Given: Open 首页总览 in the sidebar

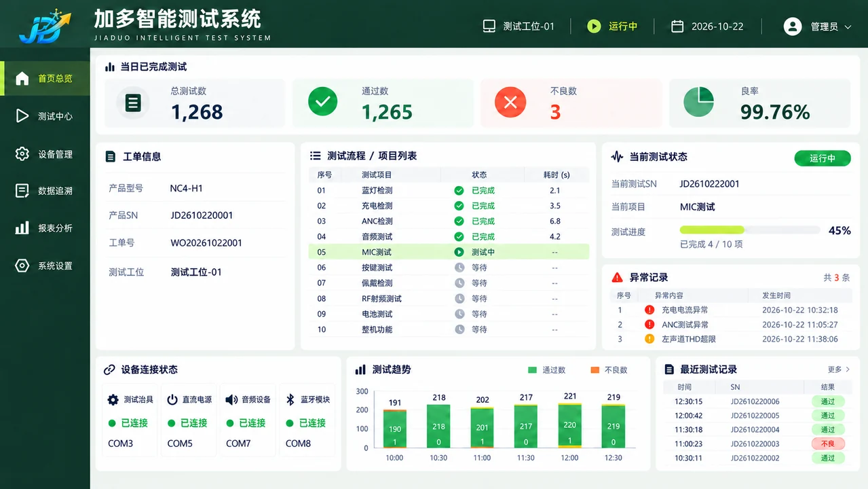Looking at the screenshot, I should click(45, 78).
